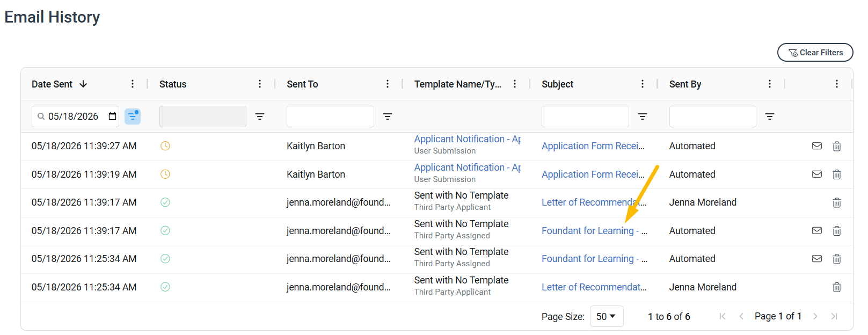
Task: Open Template Name/Type column menu
Action: pos(515,84)
